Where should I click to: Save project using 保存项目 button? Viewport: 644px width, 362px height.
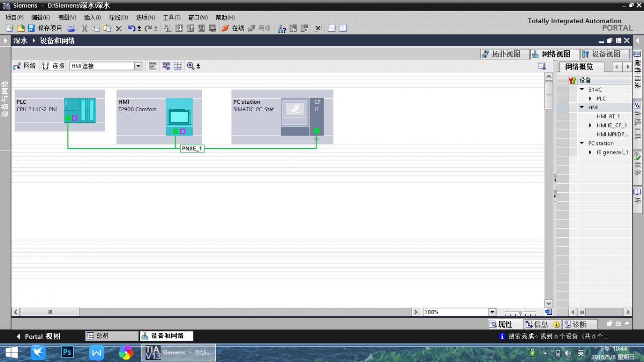click(x=45, y=28)
